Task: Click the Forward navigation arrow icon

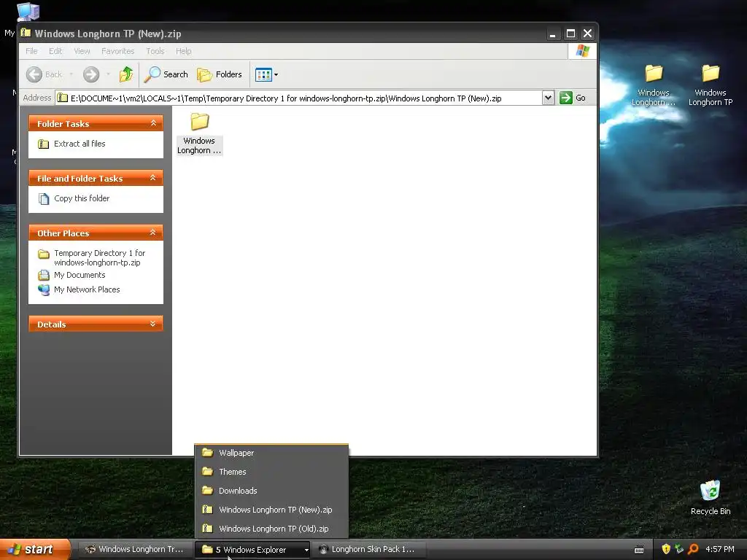Action: (91, 74)
